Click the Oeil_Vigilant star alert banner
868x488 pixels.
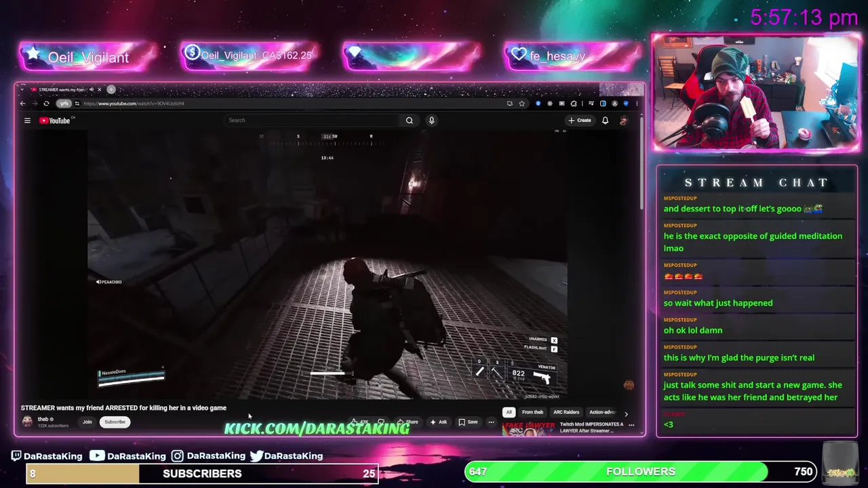88,57
